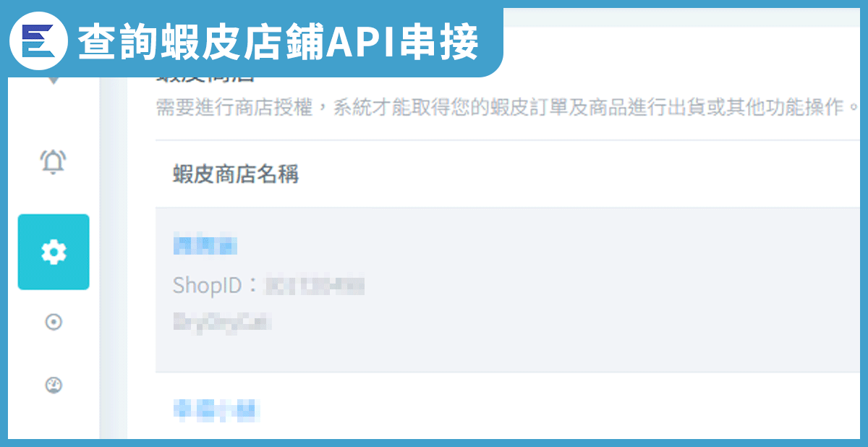Click the 蝦皮商店名稱 column header
Image resolution: width=868 pixels, height=447 pixels.
click(x=236, y=174)
